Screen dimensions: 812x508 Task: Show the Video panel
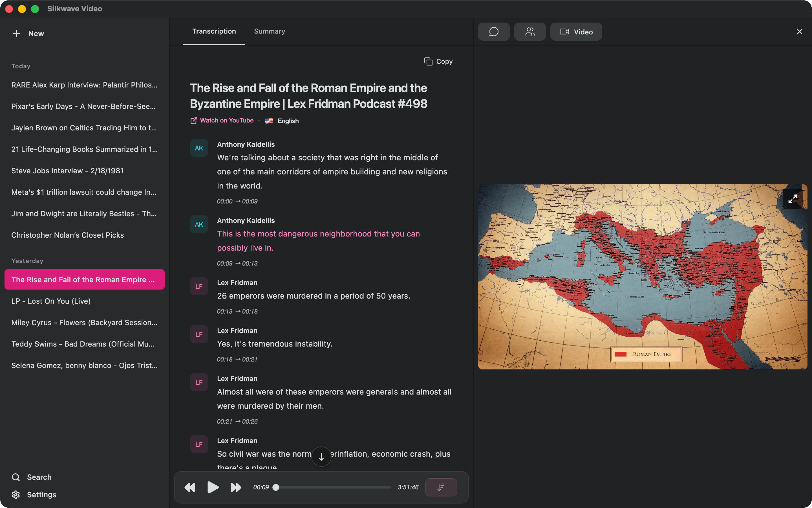tap(576, 32)
